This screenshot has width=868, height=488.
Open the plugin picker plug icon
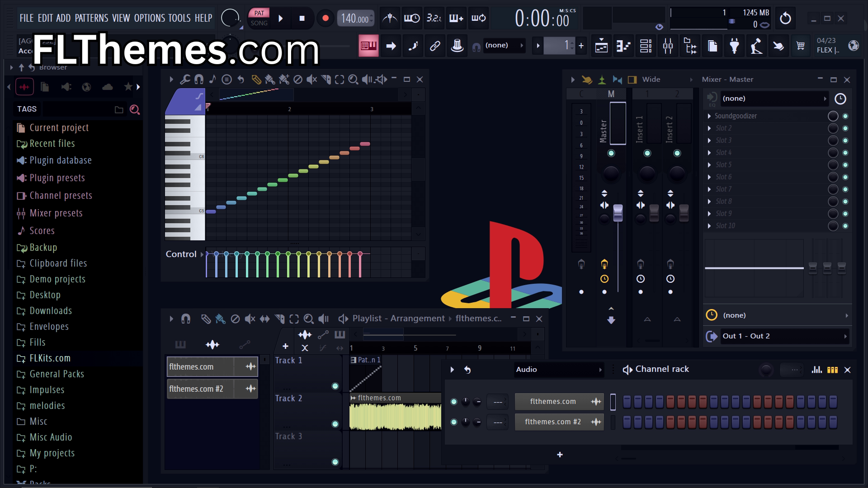coord(734,46)
